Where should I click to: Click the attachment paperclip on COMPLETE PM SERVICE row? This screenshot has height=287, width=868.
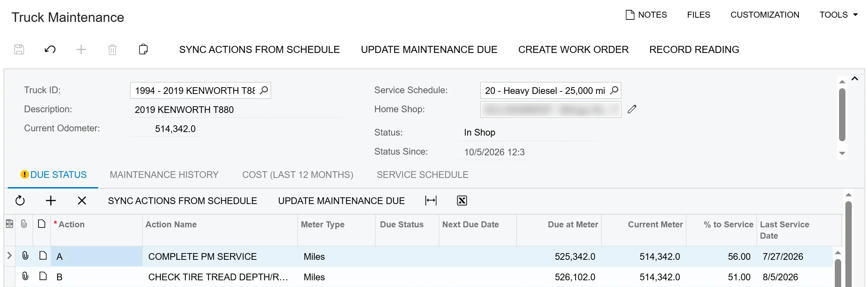(25, 256)
